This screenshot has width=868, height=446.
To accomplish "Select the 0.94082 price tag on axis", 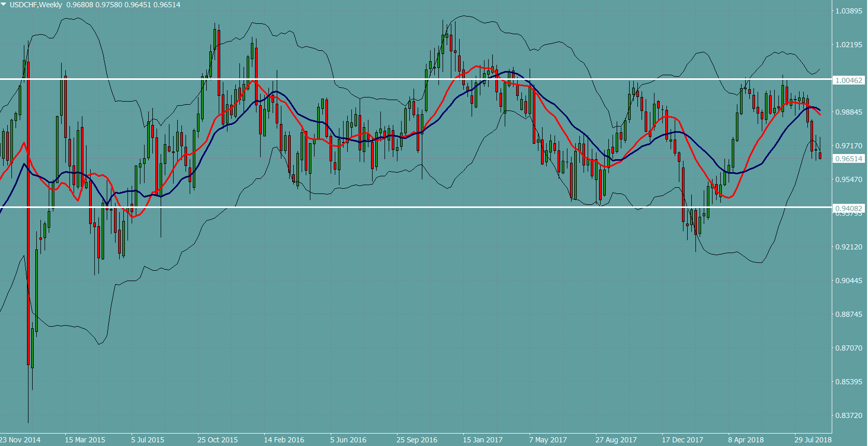I will (849, 208).
